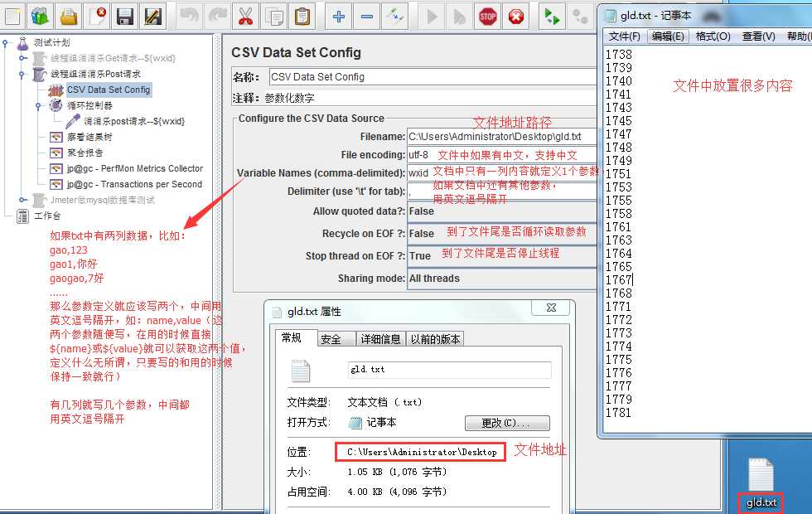Click the 更改(C)... button
Viewport: 812px width, 514px height.
[x=507, y=424]
